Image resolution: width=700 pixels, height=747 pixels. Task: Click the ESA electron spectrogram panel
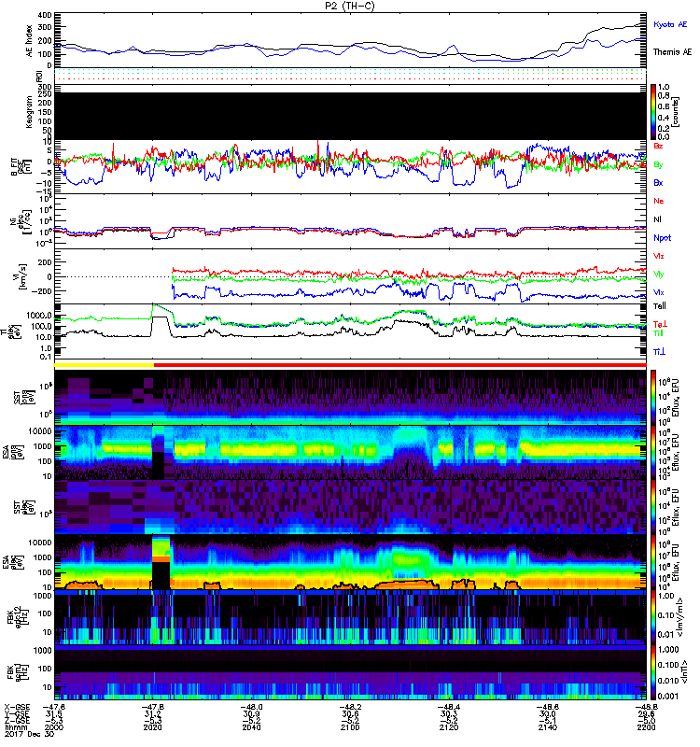point(350,562)
